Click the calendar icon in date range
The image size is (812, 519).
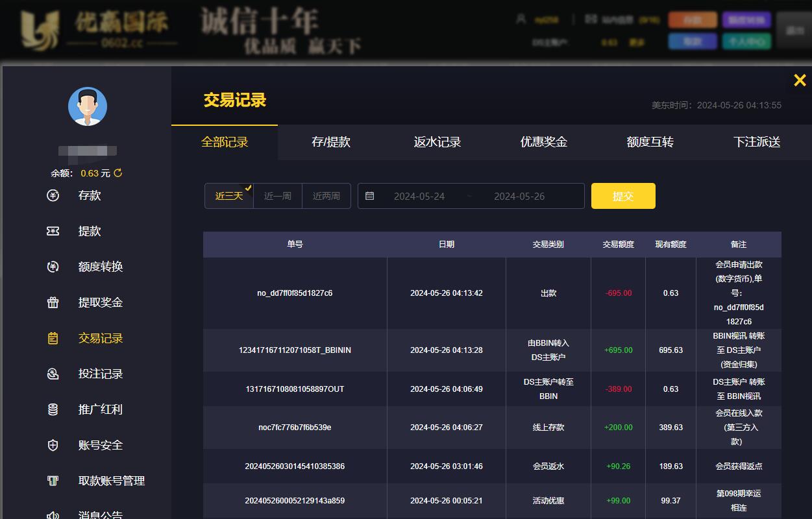click(x=370, y=196)
